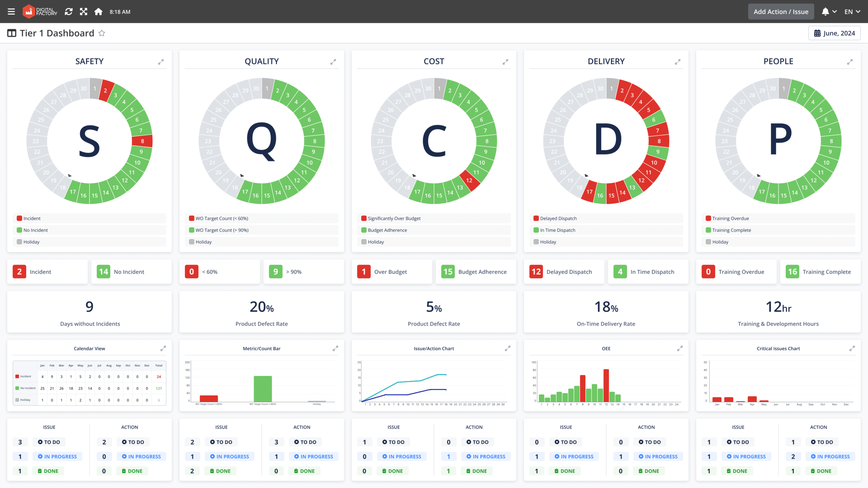Filter Quality issues by DONE
This screenshot has height=488, width=868.
tap(220, 471)
